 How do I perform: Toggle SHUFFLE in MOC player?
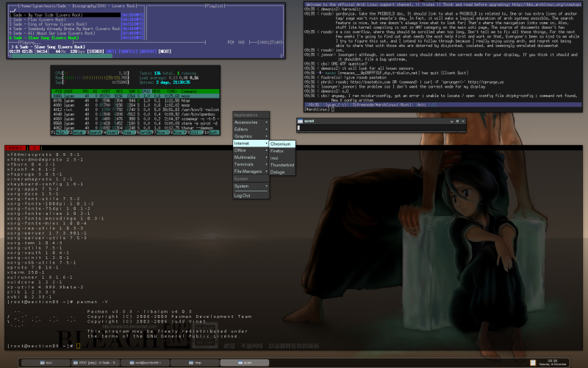point(128,52)
